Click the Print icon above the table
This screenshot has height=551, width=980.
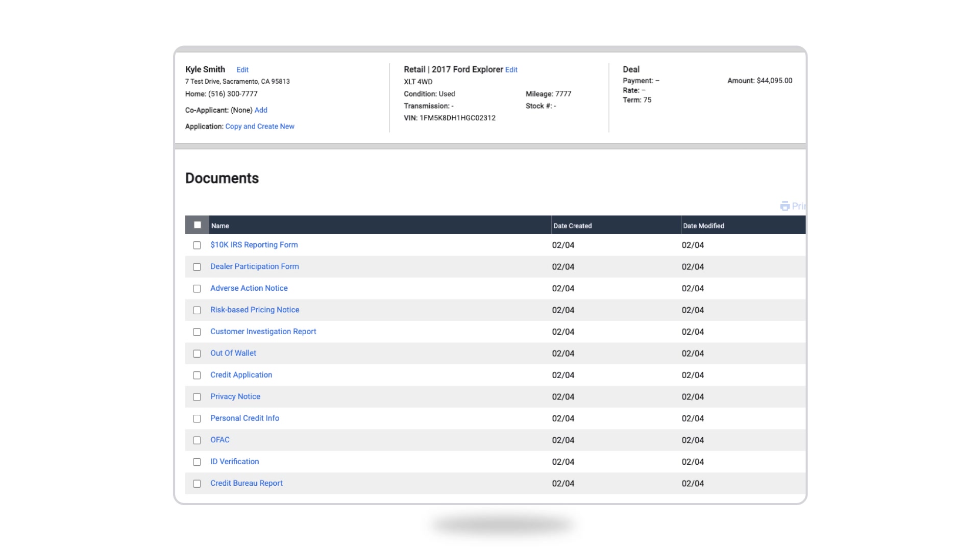coord(785,206)
